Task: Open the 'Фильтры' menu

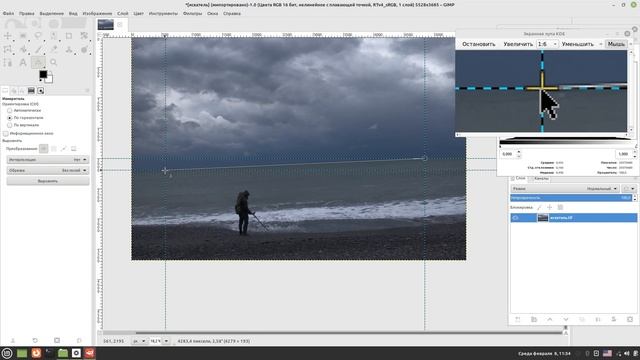Action: click(192, 13)
